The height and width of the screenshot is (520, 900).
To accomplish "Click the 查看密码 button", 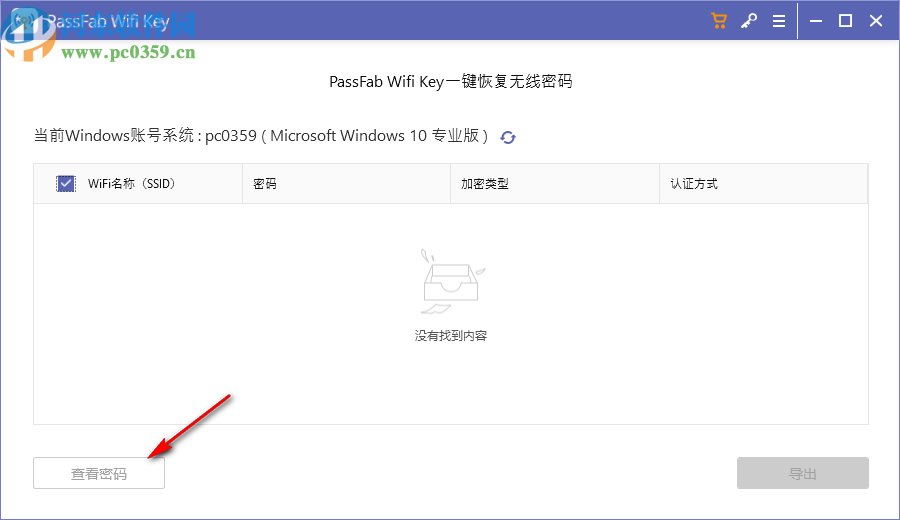I will tap(99, 474).
